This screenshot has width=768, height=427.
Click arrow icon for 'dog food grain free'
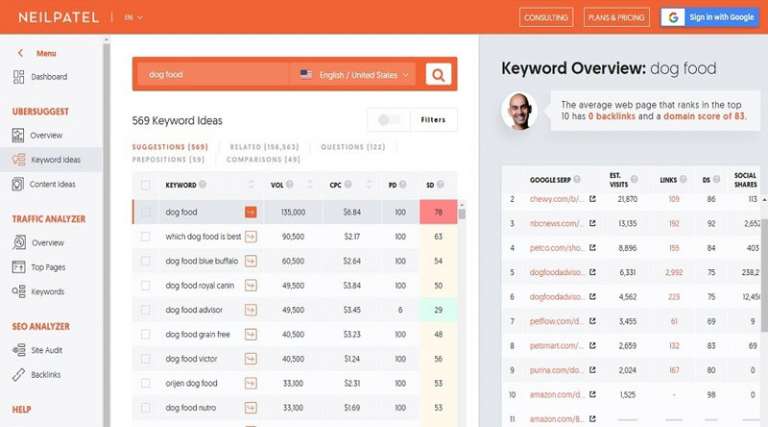click(x=251, y=334)
